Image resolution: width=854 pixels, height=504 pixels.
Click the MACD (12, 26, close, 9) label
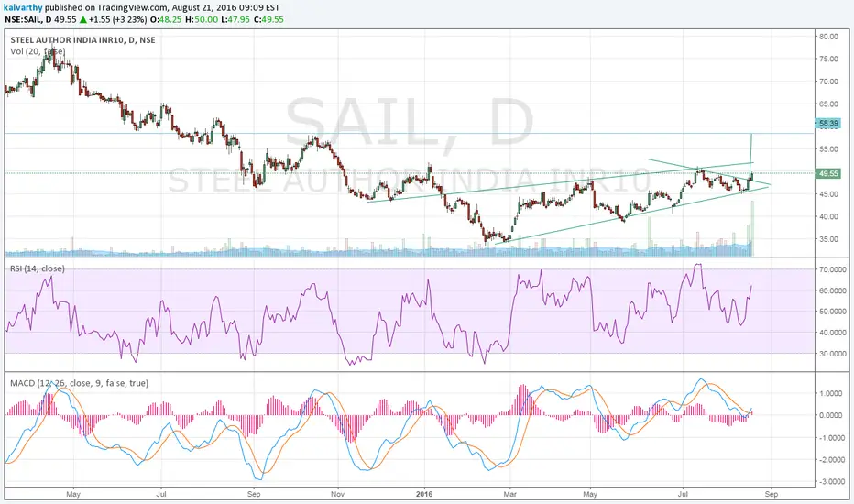[79, 383]
